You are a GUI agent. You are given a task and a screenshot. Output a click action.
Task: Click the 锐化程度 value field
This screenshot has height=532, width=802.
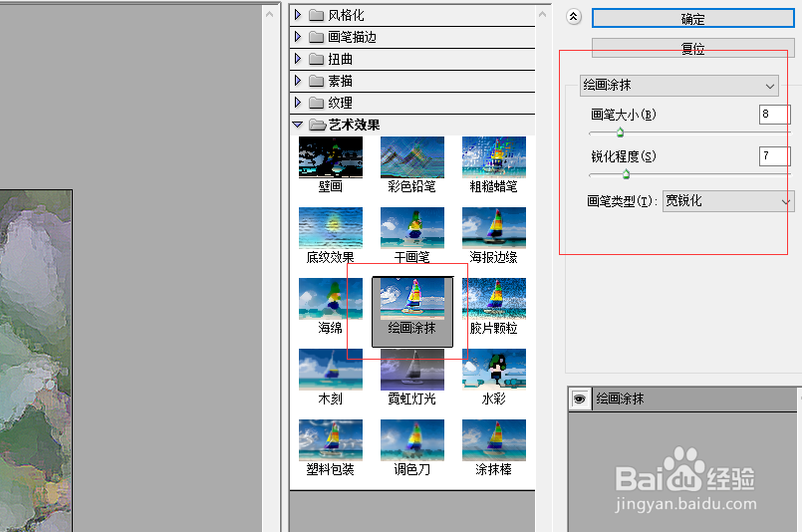pyautogui.click(x=774, y=156)
